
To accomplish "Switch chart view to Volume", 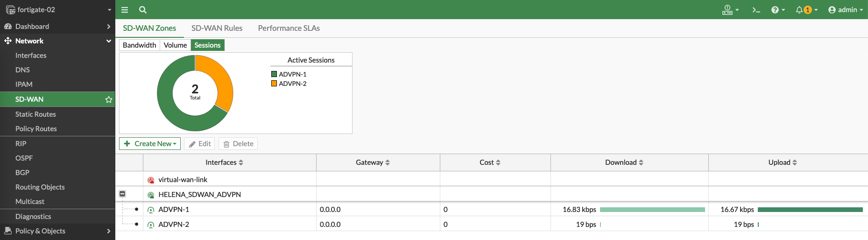I will [175, 45].
